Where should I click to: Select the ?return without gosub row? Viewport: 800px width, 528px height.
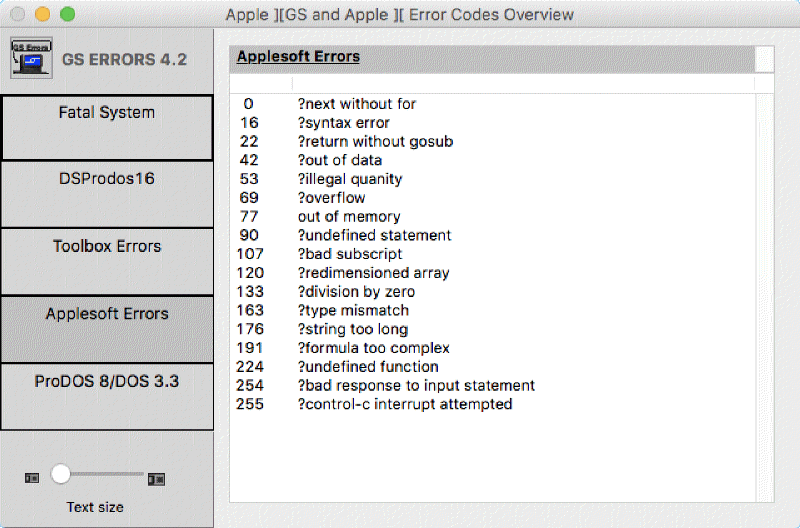(492, 141)
